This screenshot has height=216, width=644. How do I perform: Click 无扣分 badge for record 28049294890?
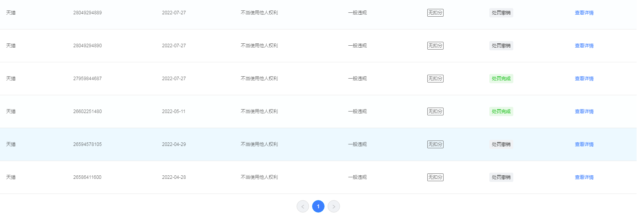pos(435,46)
